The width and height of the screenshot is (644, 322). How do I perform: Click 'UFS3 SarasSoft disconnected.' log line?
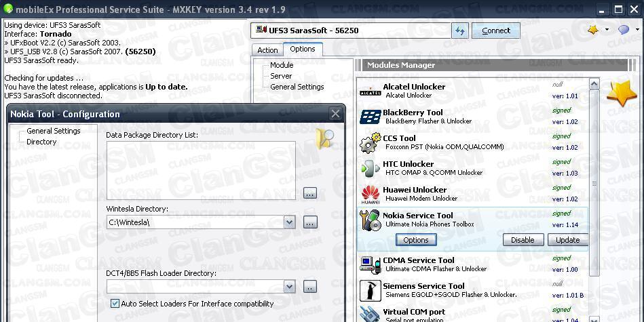pyautogui.click(x=54, y=96)
